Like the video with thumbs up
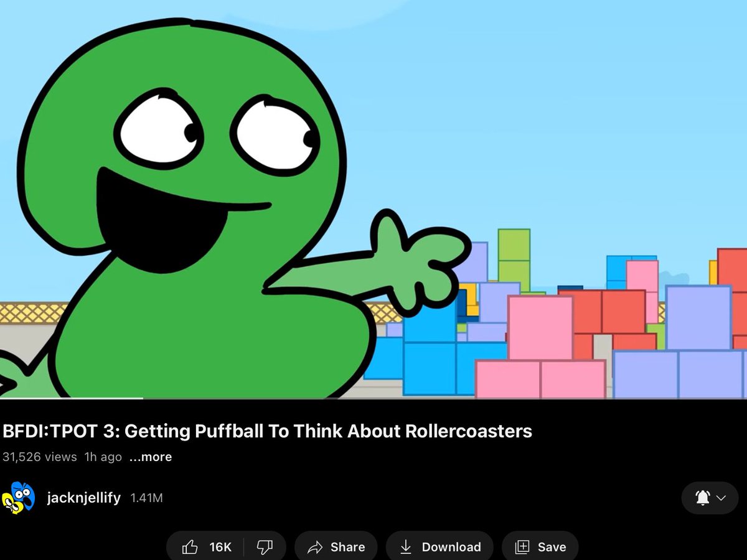This screenshot has width=747, height=560. (205, 547)
